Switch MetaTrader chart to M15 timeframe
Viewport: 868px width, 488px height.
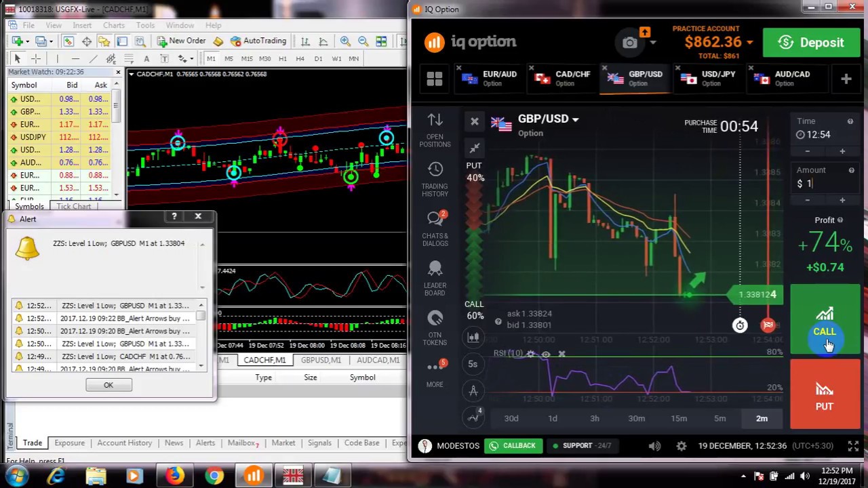click(247, 58)
